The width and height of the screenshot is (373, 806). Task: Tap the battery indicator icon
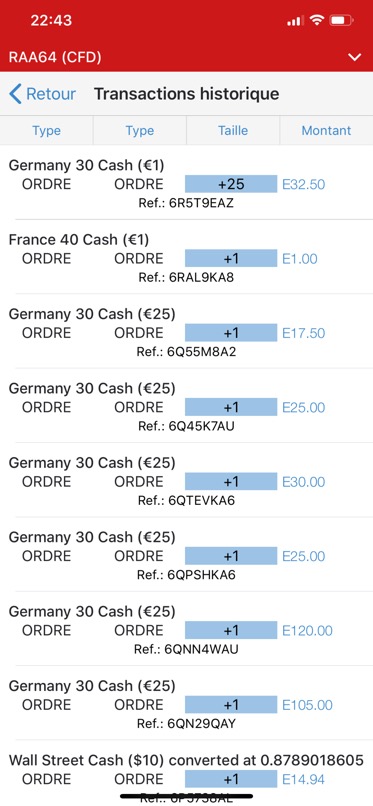tap(342, 21)
